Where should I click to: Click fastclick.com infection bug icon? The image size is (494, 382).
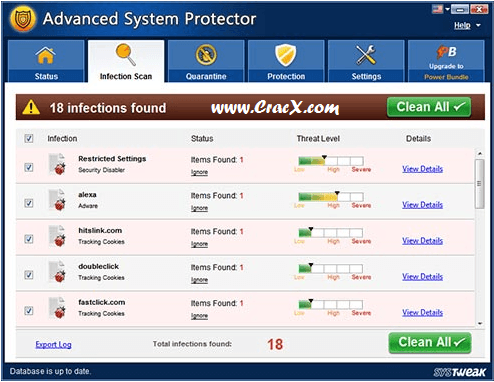pos(57,308)
